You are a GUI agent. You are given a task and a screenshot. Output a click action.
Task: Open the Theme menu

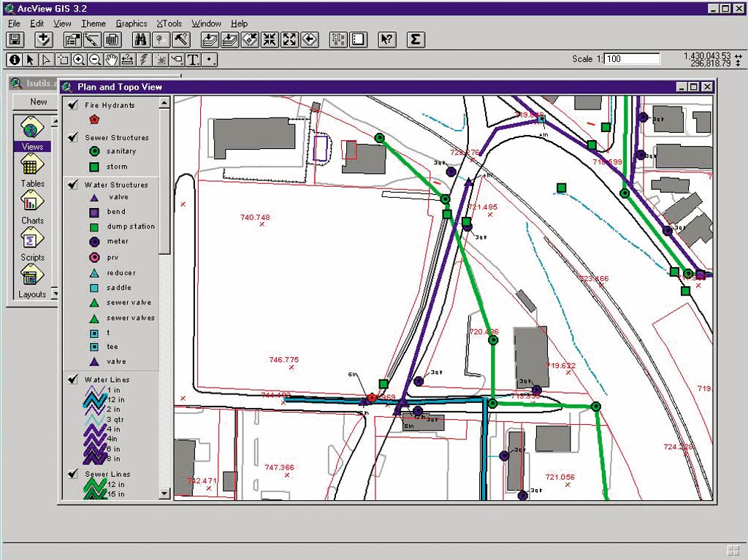point(93,23)
